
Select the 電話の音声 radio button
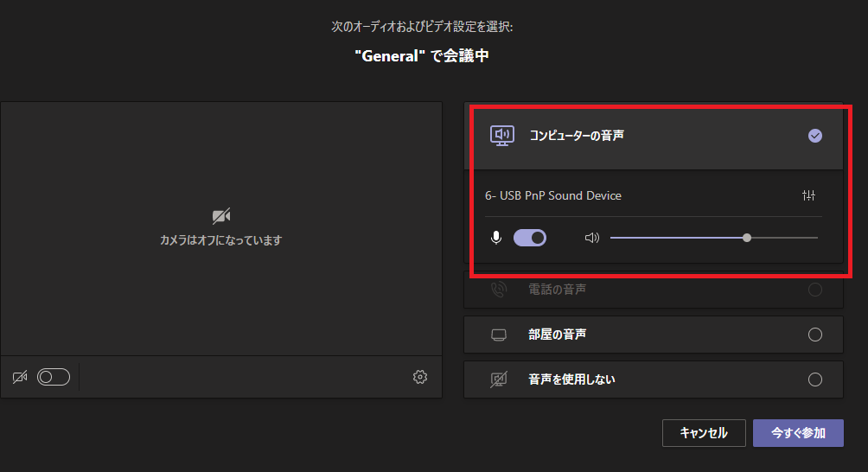[815, 290]
